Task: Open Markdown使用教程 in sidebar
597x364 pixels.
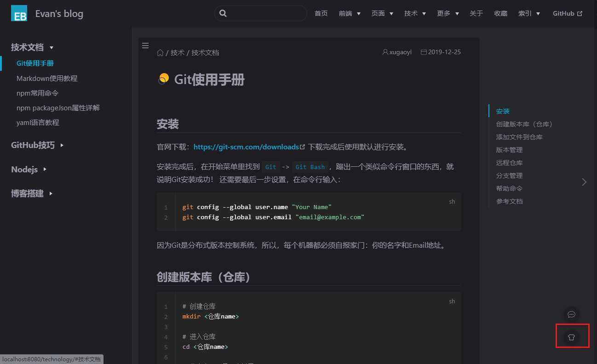Action: pyautogui.click(x=47, y=79)
